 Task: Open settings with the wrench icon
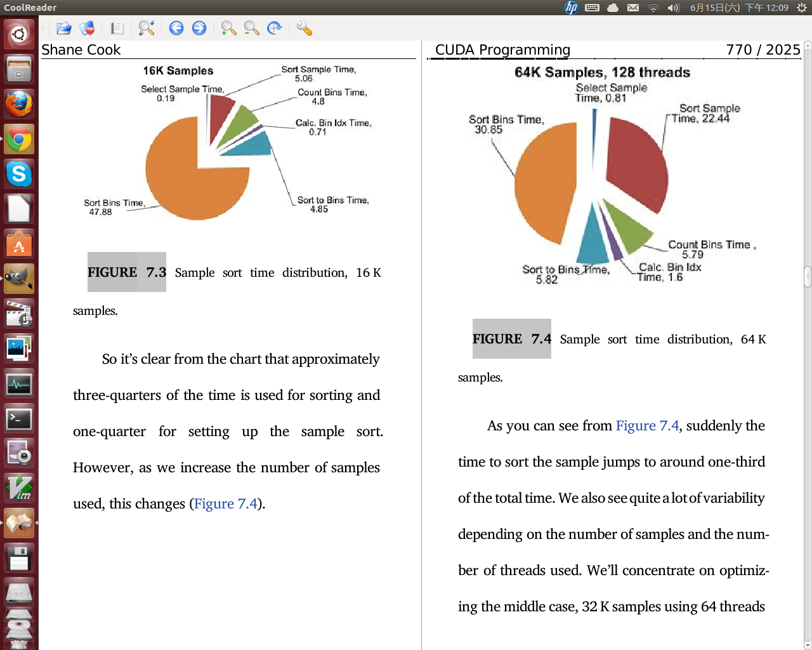(x=304, y=28)
